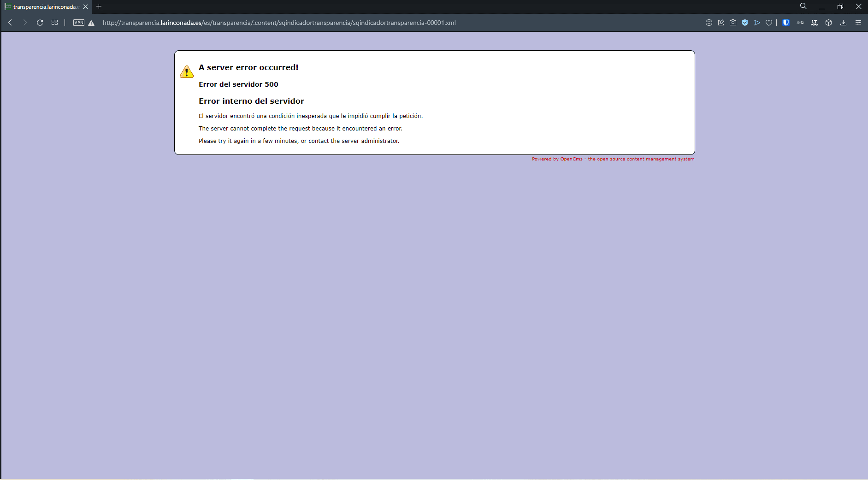Open a new tab with plus button

[99, 6]
